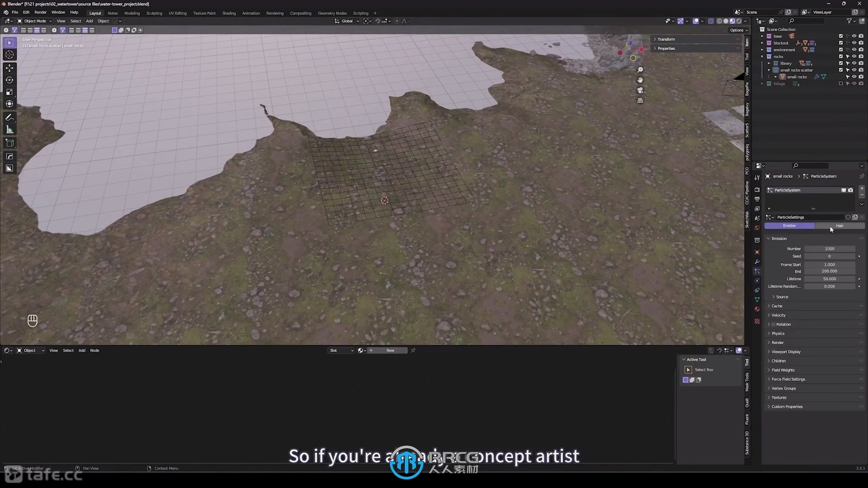Toggle ParticleSystem viewport display monitor icon
The image size is (868, 488).
coord(844,190)
